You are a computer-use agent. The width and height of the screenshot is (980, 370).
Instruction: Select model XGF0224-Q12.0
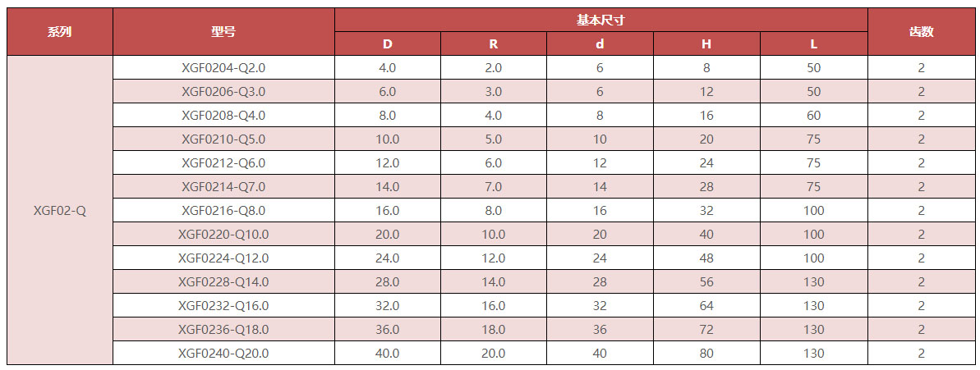coord(223,258)
